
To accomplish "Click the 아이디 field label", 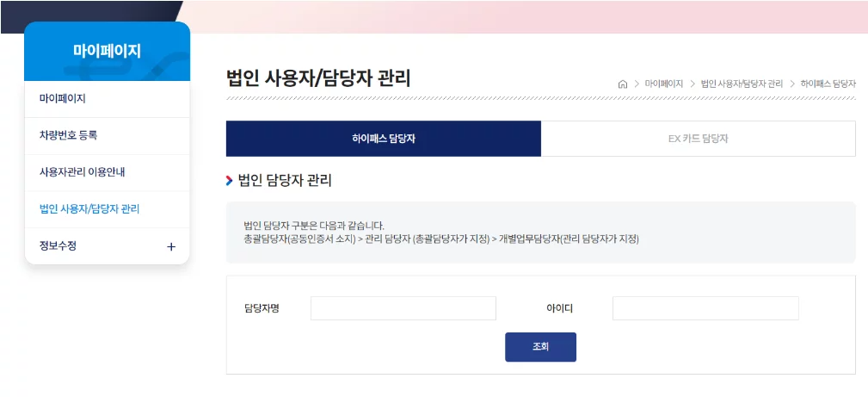I will coord(560,308).
